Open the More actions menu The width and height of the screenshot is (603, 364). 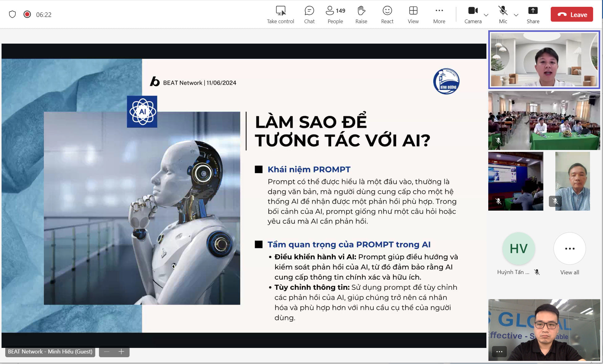(x=439, y=15)
